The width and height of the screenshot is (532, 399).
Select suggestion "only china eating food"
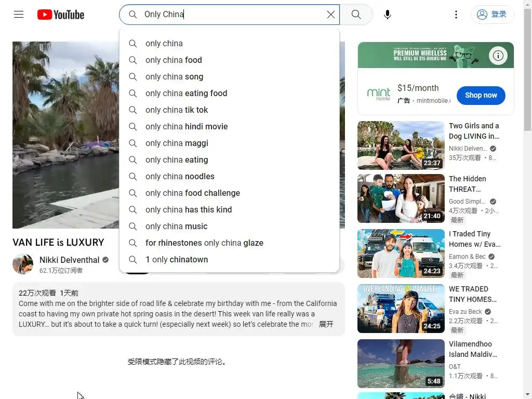click(x=229, y=94)
